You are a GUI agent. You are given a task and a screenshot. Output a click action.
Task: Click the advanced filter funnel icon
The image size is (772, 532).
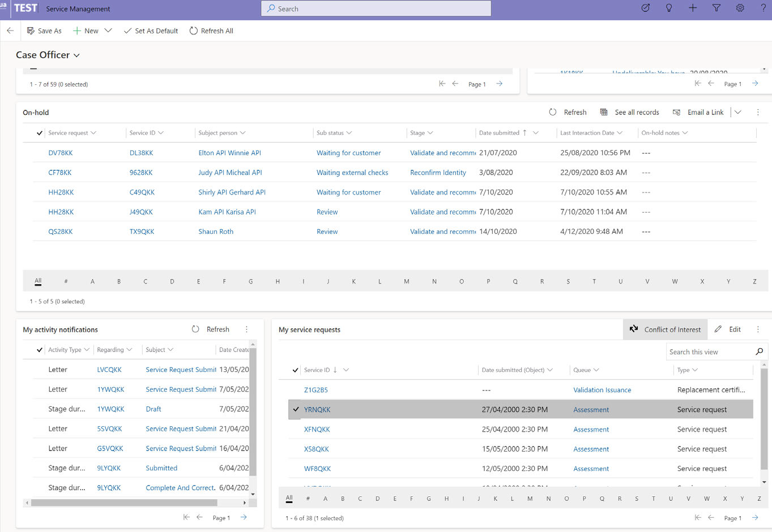pyautogui.click(x=716, y=8)
